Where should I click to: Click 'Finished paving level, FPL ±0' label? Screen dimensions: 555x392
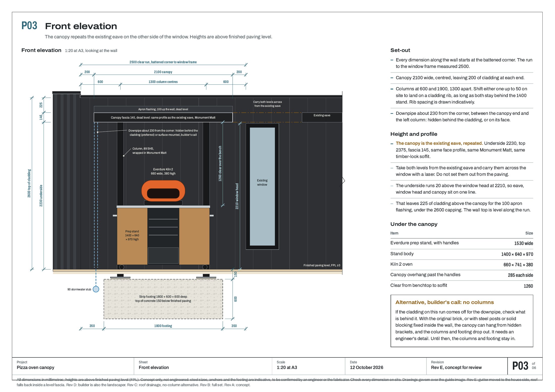[322, 265]
